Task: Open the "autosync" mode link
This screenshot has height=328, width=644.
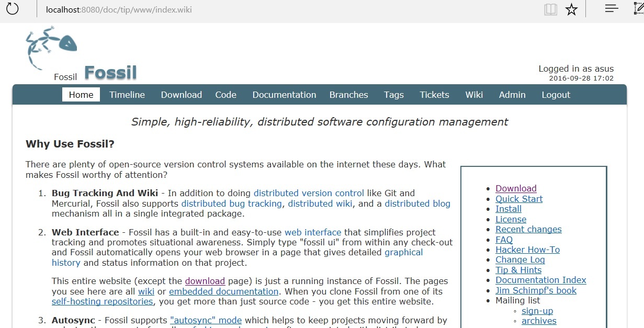Action: (x=206, y=320)
